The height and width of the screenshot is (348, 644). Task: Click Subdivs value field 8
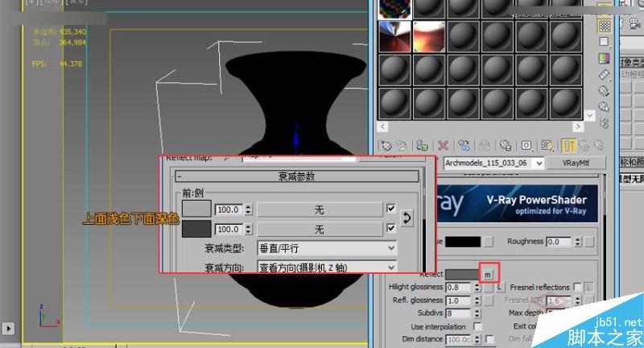click(459, 313)
